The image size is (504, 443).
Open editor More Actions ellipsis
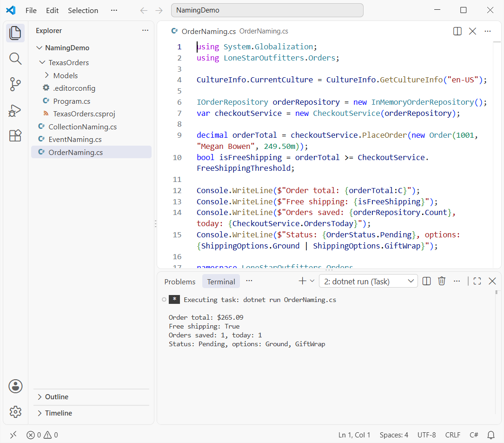click(488, 31)
